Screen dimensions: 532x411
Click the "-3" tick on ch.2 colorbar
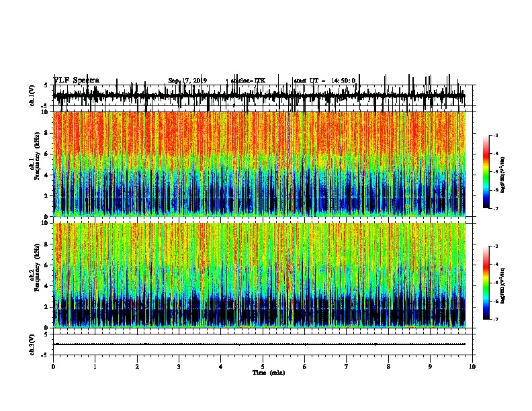[495, 246]
